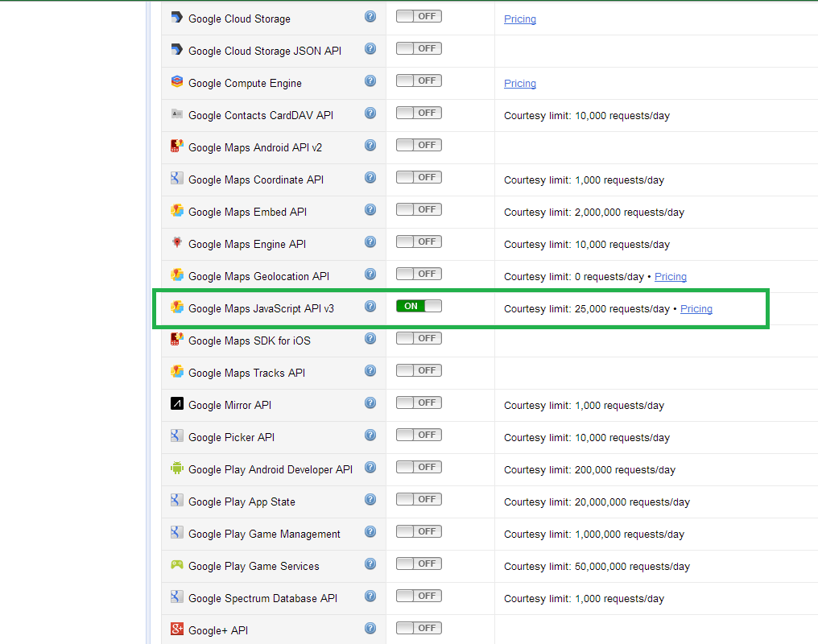Open help icon for Google Compute Engine
The width and height of the screenshot is (818, 644).
(370, 80)
